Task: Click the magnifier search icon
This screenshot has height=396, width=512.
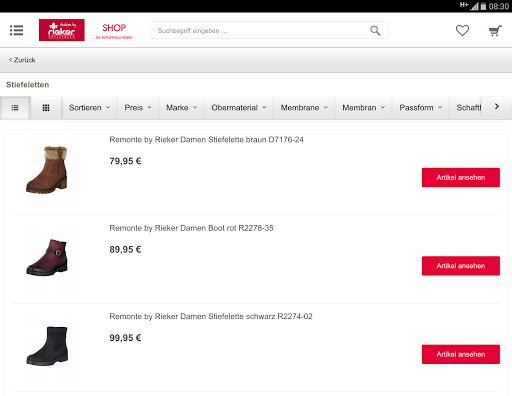Action: pos(375,31)
